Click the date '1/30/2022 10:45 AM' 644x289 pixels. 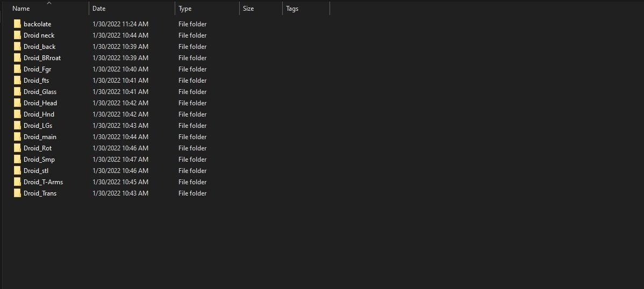(x=120, y=182)
